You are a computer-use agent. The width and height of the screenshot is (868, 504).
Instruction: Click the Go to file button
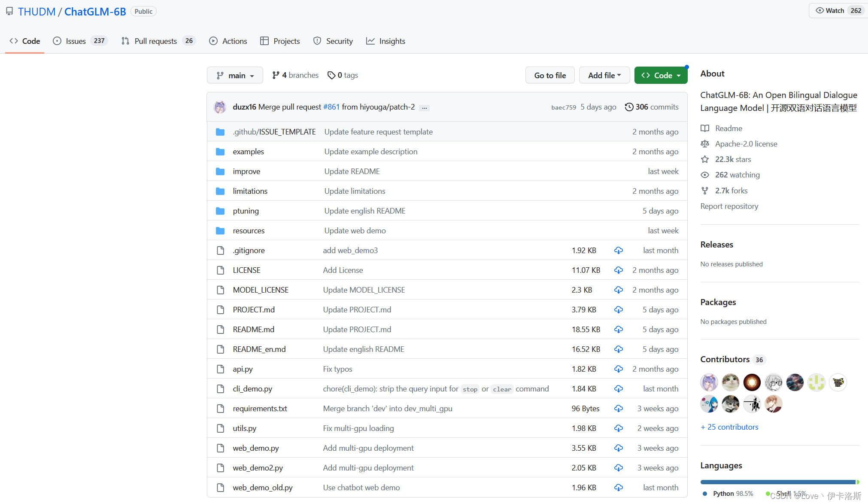550,75
